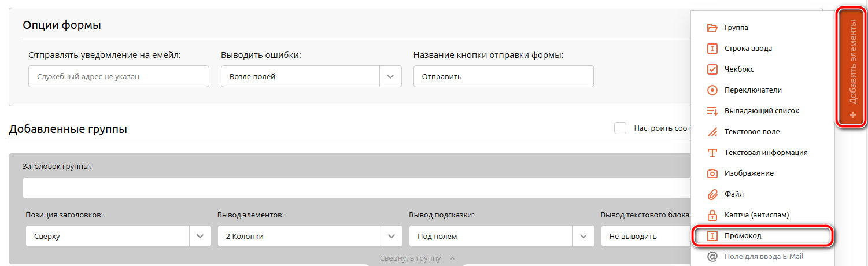Choose Текстовая информация menu item
Viewport: 868px width, 266px height.
pyautogui.click(x=765, y=153)
